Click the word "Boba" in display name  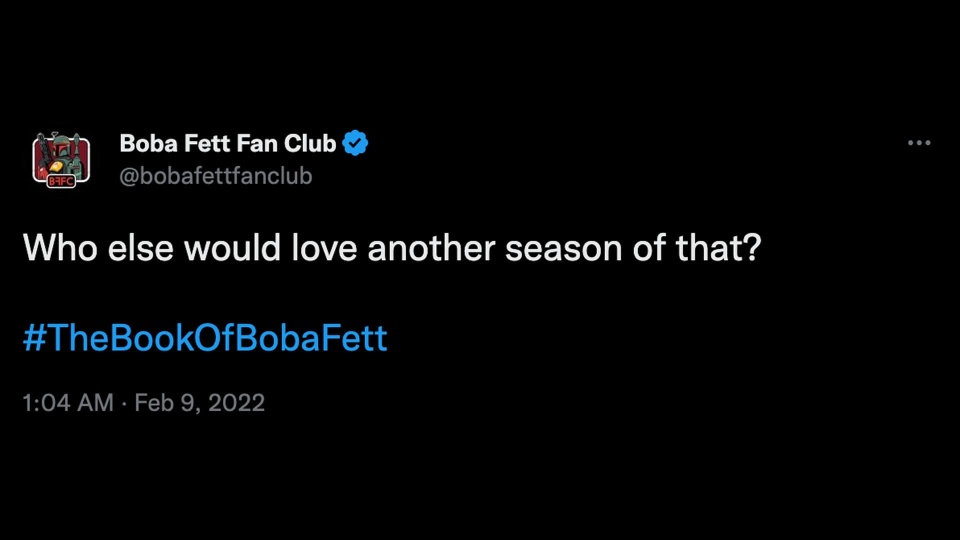[x=148, y=143]
